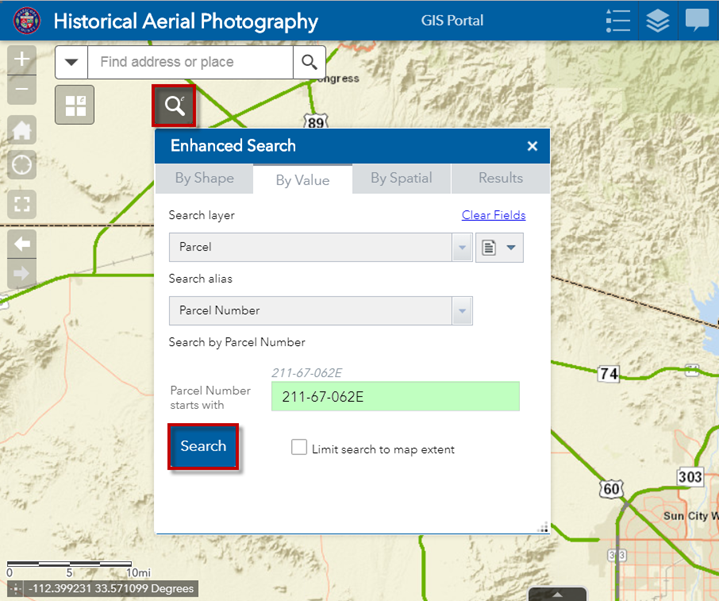Toggle full screen map view

pyautogui.click(x=22, y=204)
